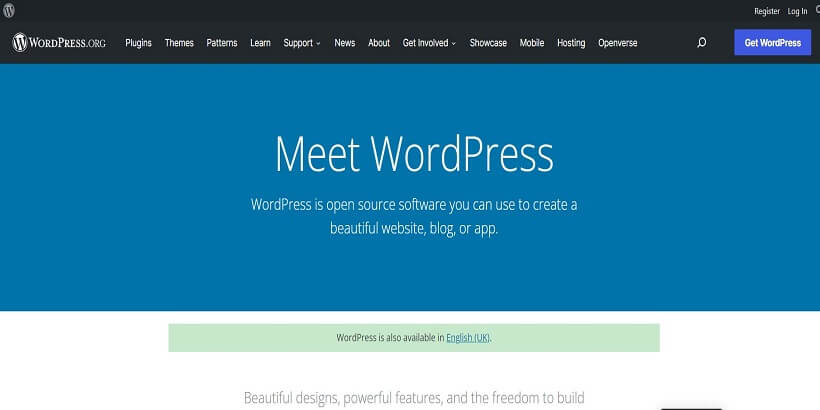The image size is (820, 410).
Task: Open the Hosting menu item
Action: pos(571,43)
